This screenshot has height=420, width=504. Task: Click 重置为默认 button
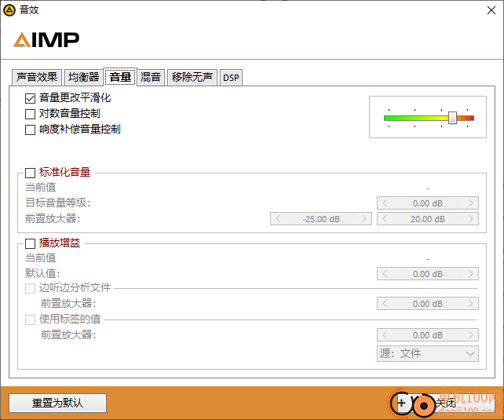[x=57, y=403]
